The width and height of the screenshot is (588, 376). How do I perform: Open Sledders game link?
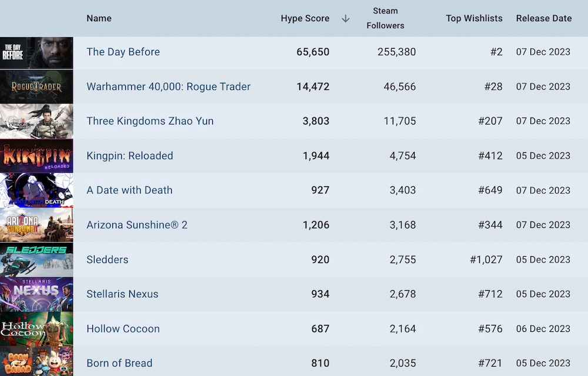[x=107, y=260]
